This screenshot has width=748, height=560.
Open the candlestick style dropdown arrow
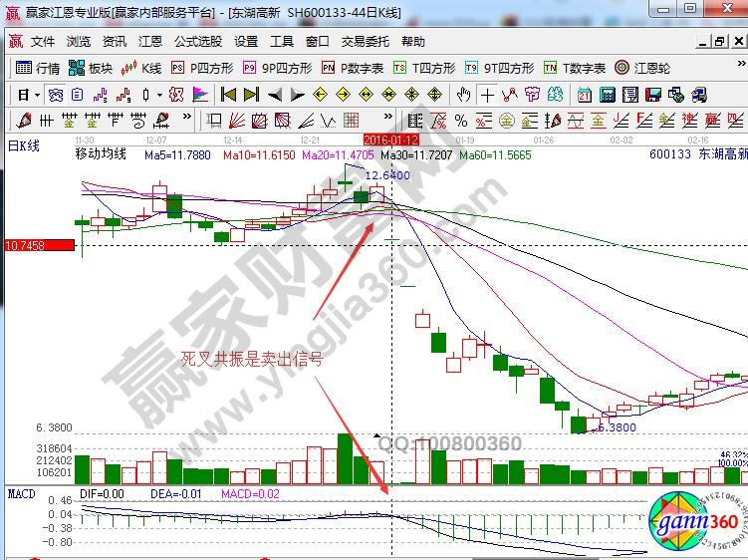[159, 95]
